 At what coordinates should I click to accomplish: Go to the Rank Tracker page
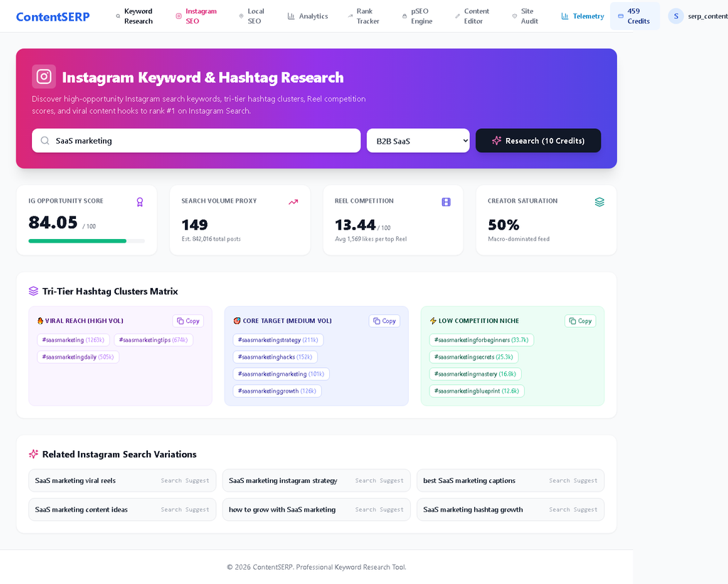coord(363,16)
